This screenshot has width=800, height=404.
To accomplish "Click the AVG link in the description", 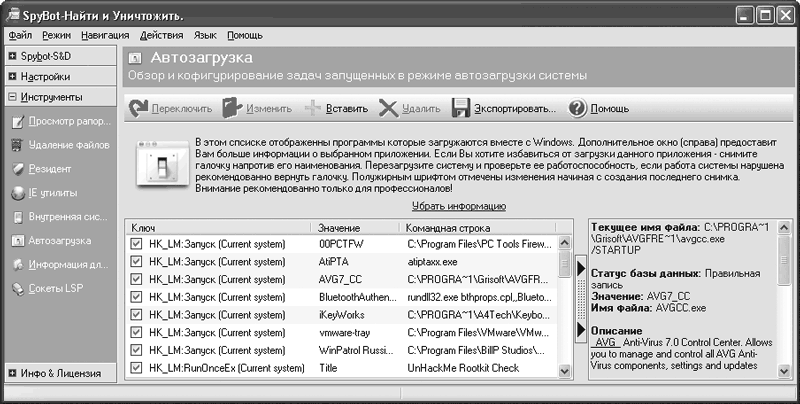I will pos(606,342).
